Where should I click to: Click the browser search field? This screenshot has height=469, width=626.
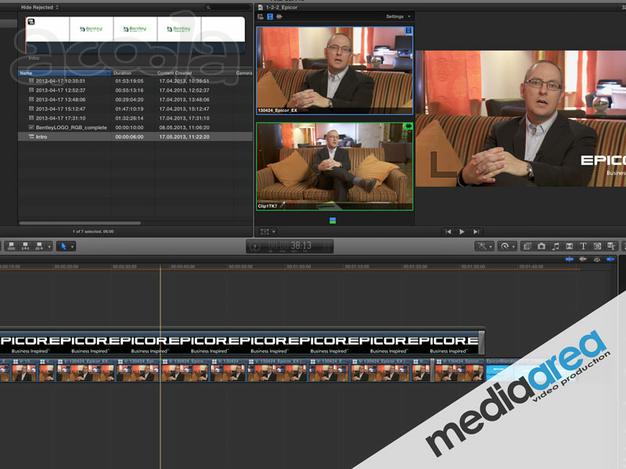point(228,7)
